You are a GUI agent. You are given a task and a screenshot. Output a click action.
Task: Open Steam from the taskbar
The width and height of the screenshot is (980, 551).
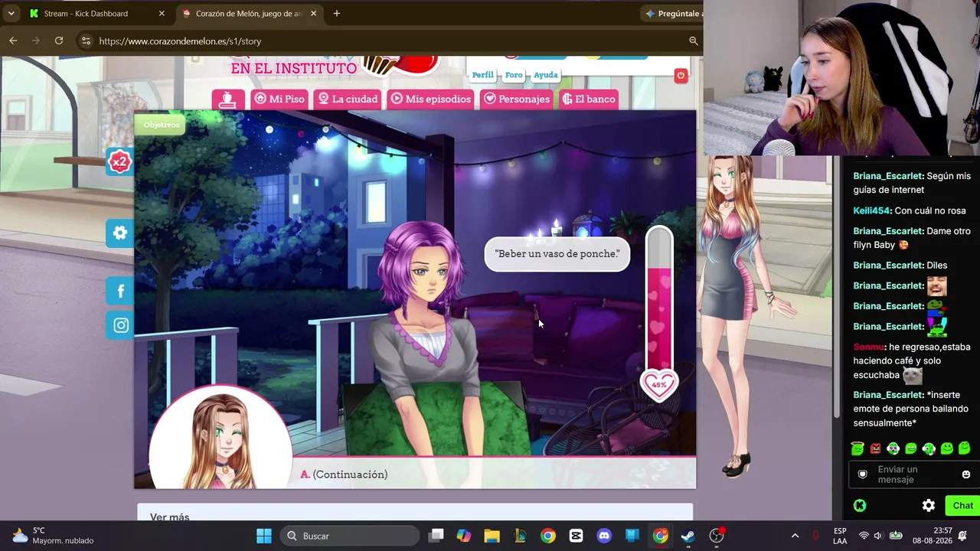pyautogui.click(x=688, y=536)
